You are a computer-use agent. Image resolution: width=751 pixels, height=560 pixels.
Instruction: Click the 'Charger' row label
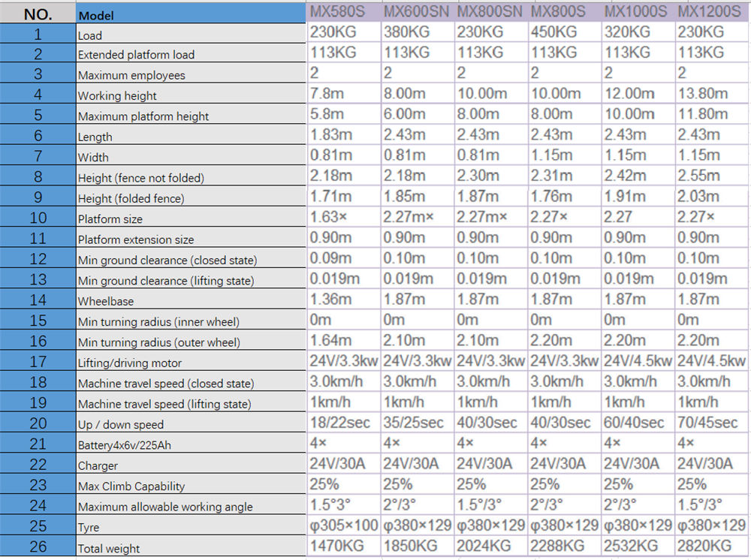pos(191,465)
